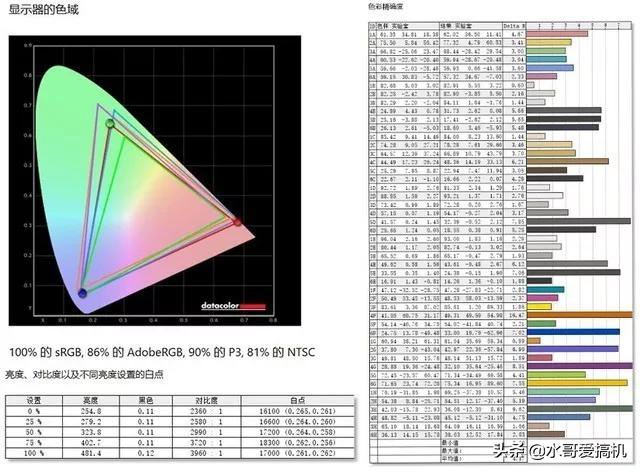Select the '100 %' setting cell

(x=33, y=453)
